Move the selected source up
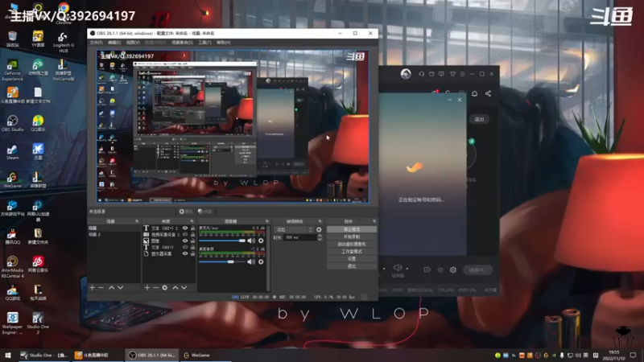 (x=175, y=288)
